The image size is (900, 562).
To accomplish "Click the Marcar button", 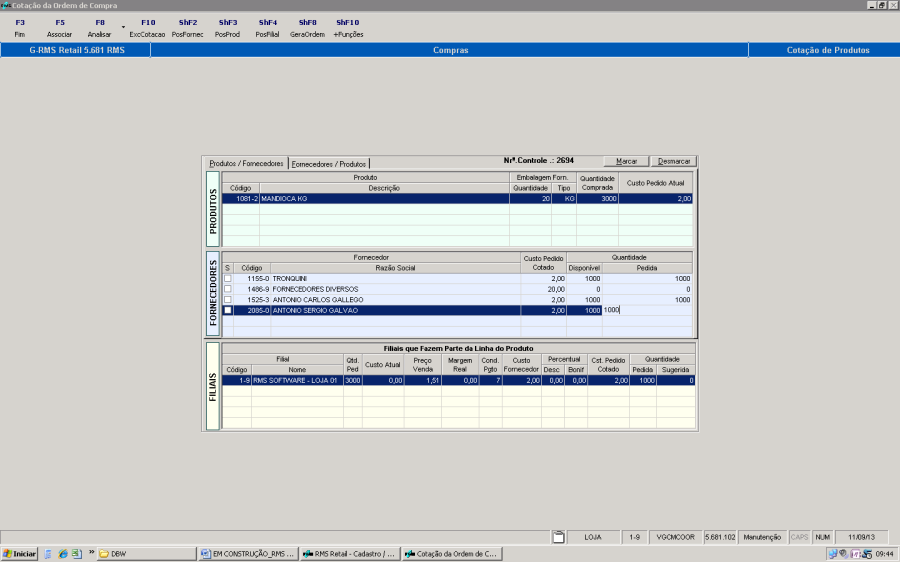I will point(626,161).
